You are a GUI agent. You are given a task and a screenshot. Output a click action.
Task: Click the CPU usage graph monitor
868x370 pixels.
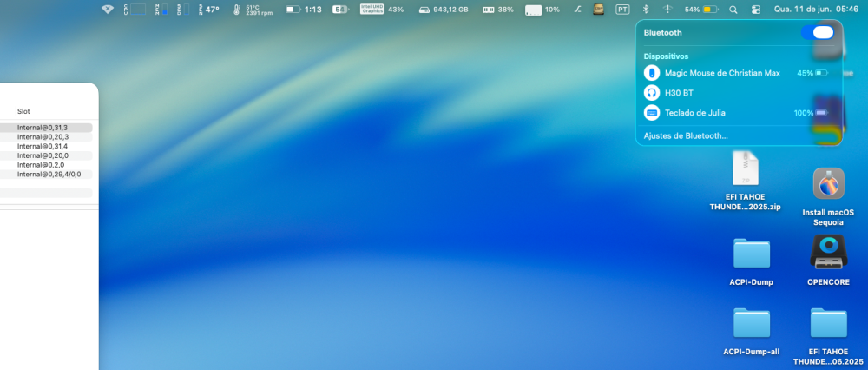click(135, 10)
